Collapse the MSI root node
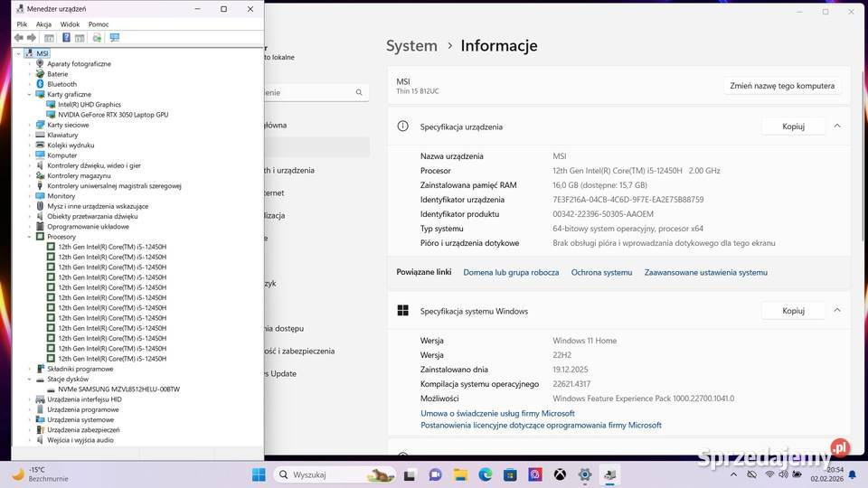868x488 pixels. point(18,53)
